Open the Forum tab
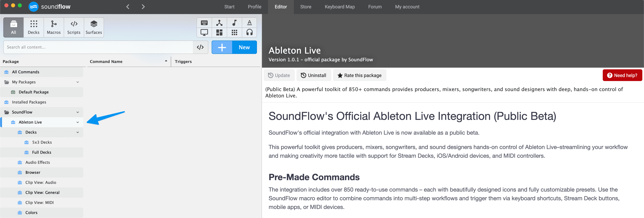 pos(375,7)
